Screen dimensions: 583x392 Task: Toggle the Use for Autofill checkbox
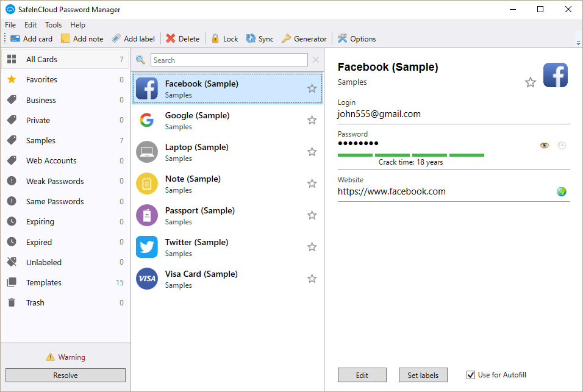(x=471, y=375)
